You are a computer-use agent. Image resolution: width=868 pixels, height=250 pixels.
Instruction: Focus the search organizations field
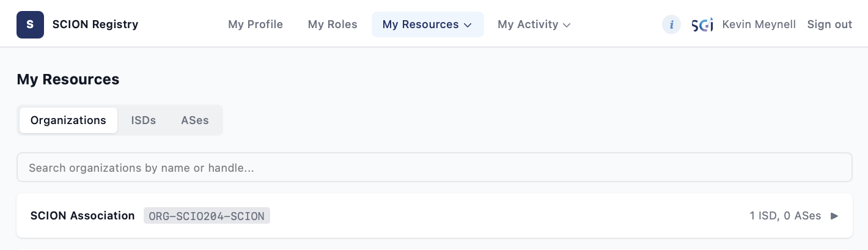coord(434,167)
